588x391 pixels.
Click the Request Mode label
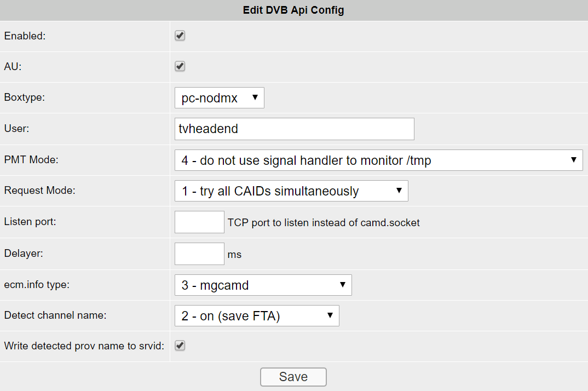click(x=40, y=191)
